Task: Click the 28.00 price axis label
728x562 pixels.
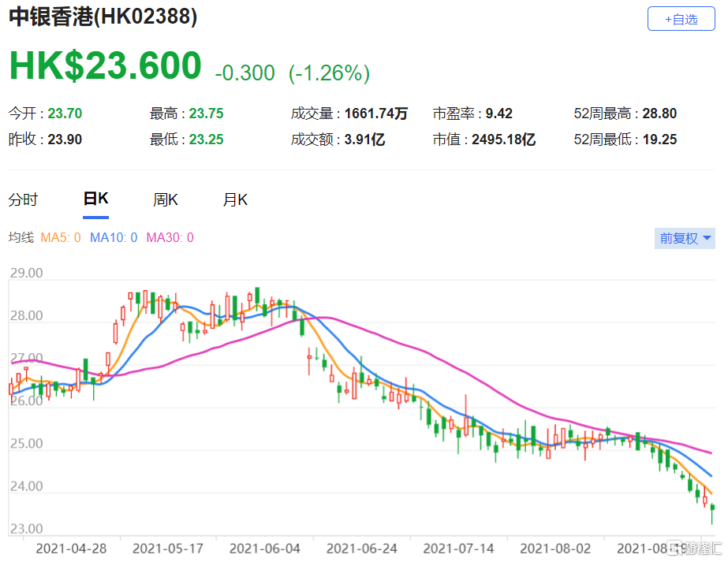Action: tap(27, 315)
